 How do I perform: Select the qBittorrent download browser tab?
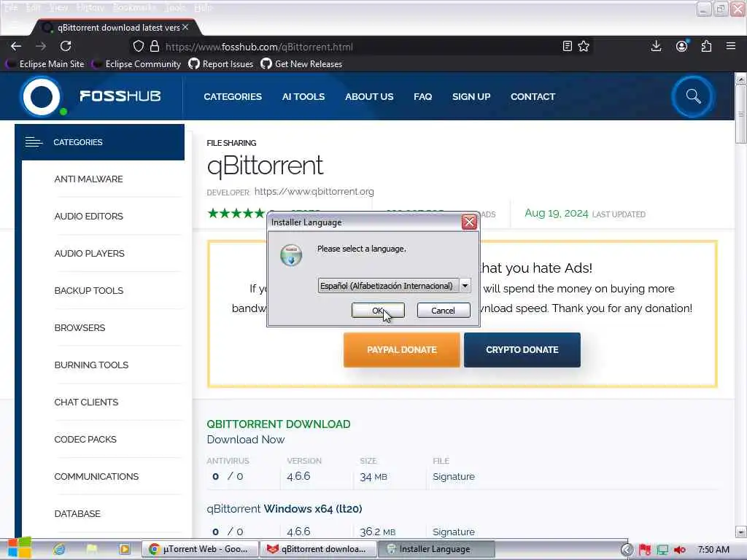(x=117, y=27)
